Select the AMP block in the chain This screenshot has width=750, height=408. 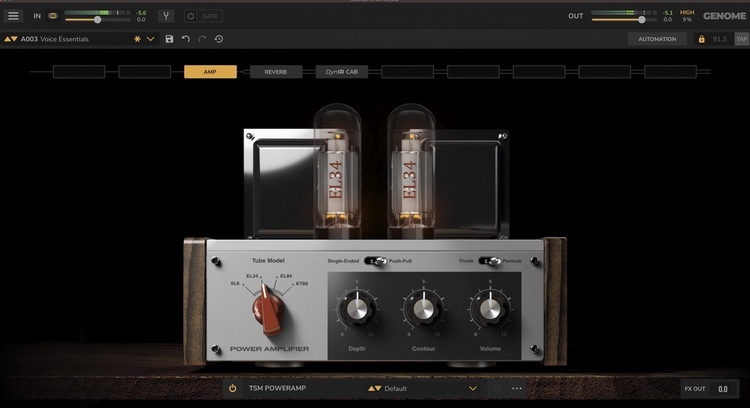pos(210,72)
